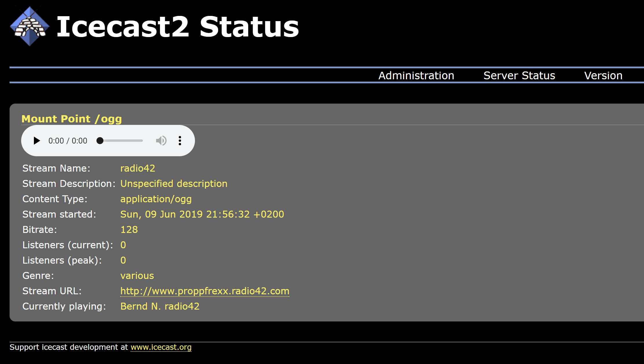644x364 pixels.
Task: Click the stream started date value
Action: point(202,214)
